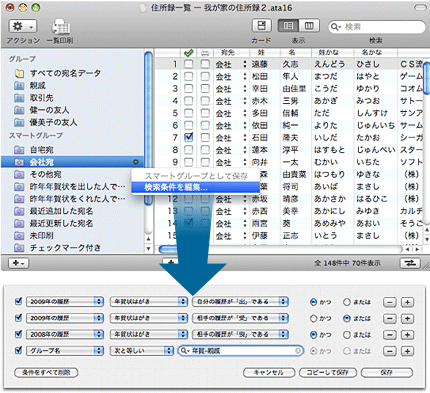The image size is (430, 393).
Task: Click the あかさか cell in row 12
Action: click(x=329, y=199)
